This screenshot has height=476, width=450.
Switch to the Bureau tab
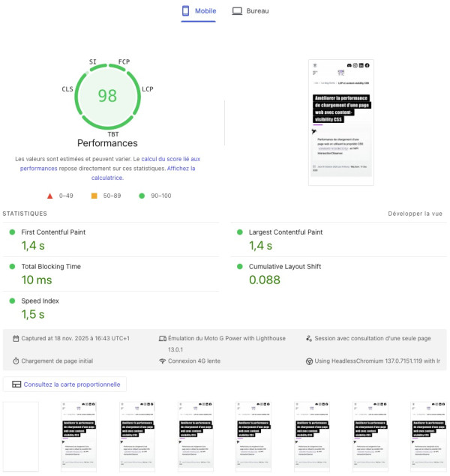[250, 11]
